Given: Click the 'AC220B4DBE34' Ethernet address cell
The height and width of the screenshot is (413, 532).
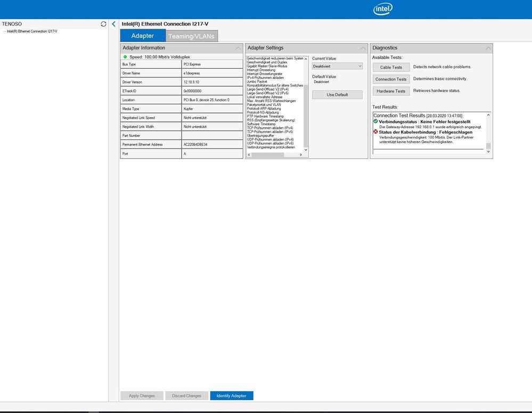Looking at the screenshot, I should click(x=212, y=144).
